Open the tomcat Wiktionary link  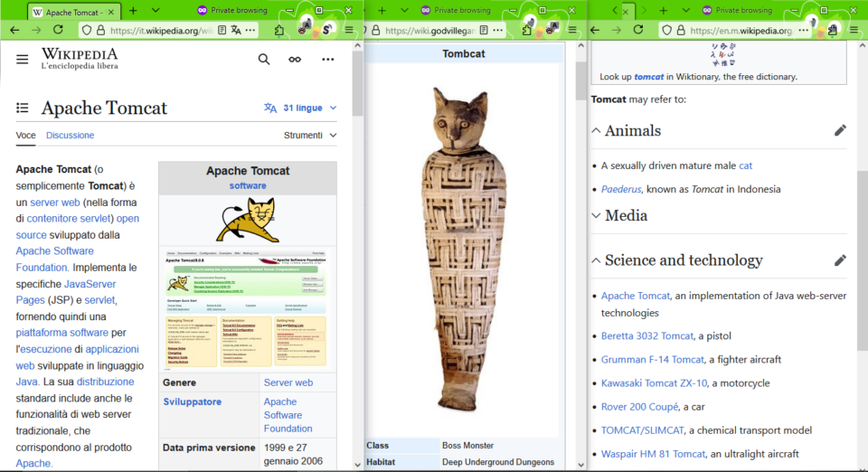pos(649,77)
